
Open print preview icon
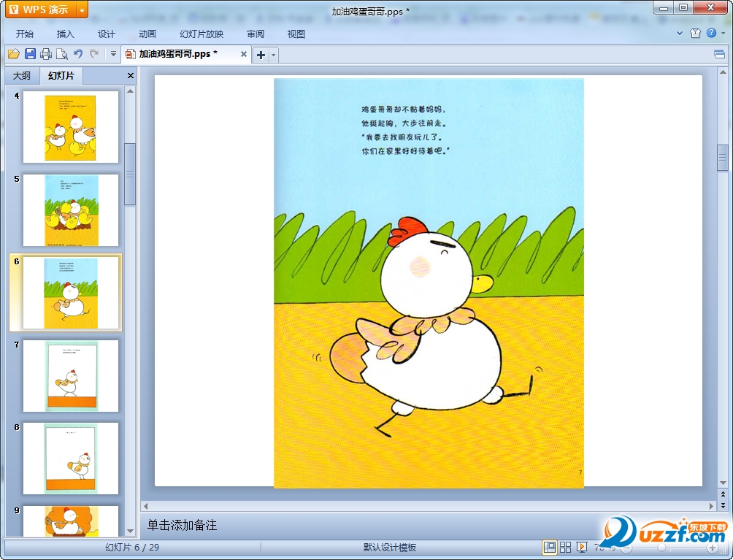coord(62,54)
